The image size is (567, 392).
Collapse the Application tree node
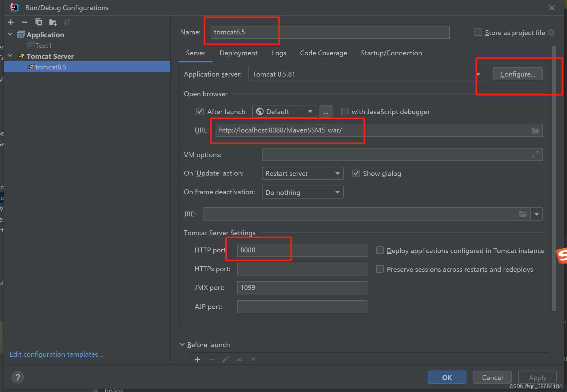pyautogui.click(x=10, y=34)
